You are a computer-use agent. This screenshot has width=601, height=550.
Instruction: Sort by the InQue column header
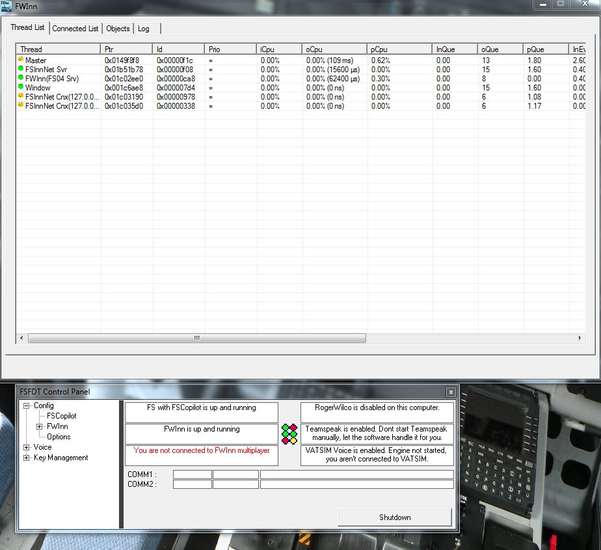tap(455, 49)
